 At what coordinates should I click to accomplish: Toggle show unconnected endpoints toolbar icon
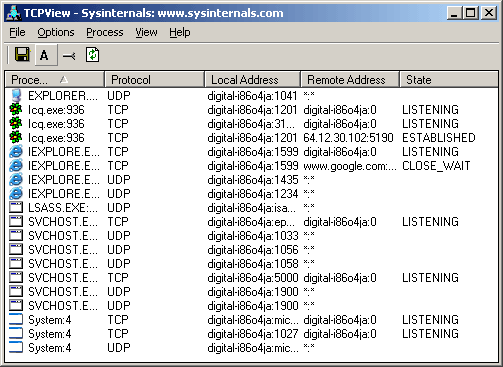(69, 55)
